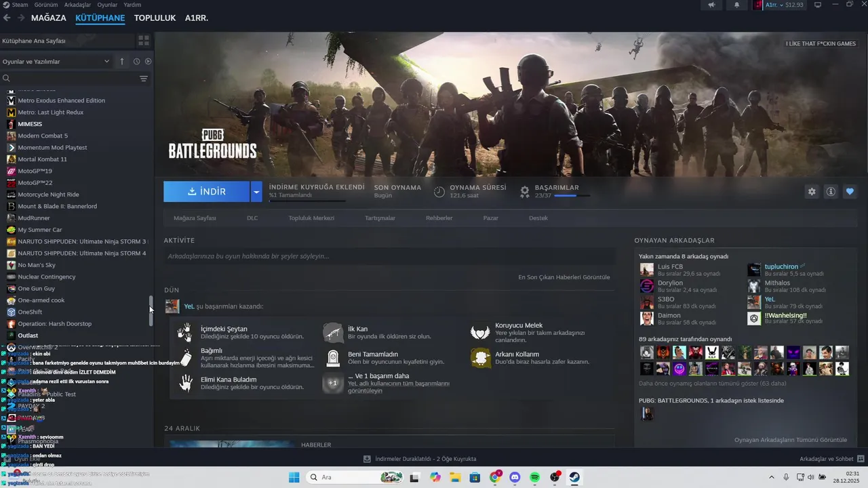Screen dimensions: 868x488
Task: Open game info icon
Action: 830,192
